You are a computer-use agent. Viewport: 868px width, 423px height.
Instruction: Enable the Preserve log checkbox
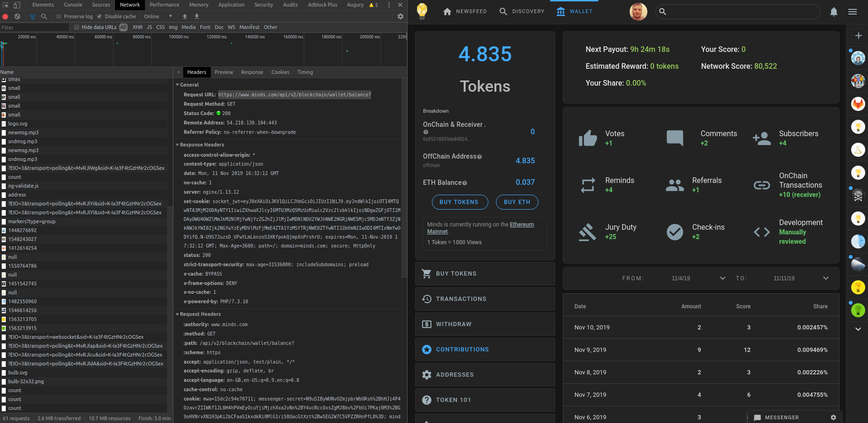tap(59, 16)
